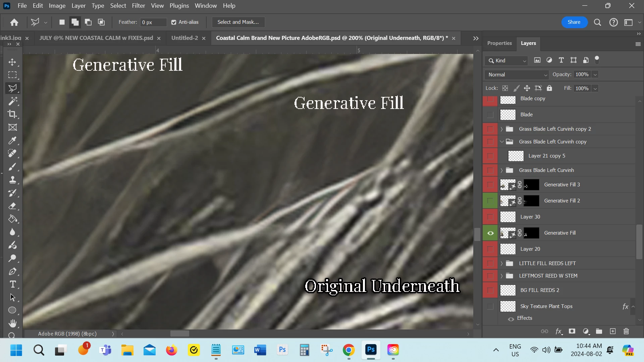Click the Move tool
Viewport: 644px width, 362px height.
(12, 62)
